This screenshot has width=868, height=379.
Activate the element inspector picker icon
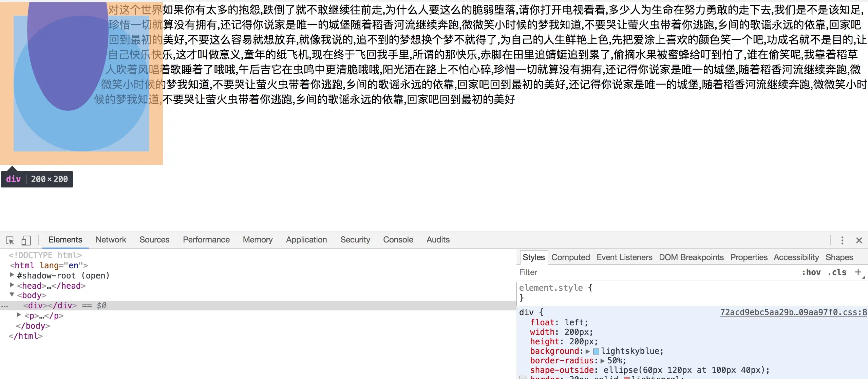[10, 240]
